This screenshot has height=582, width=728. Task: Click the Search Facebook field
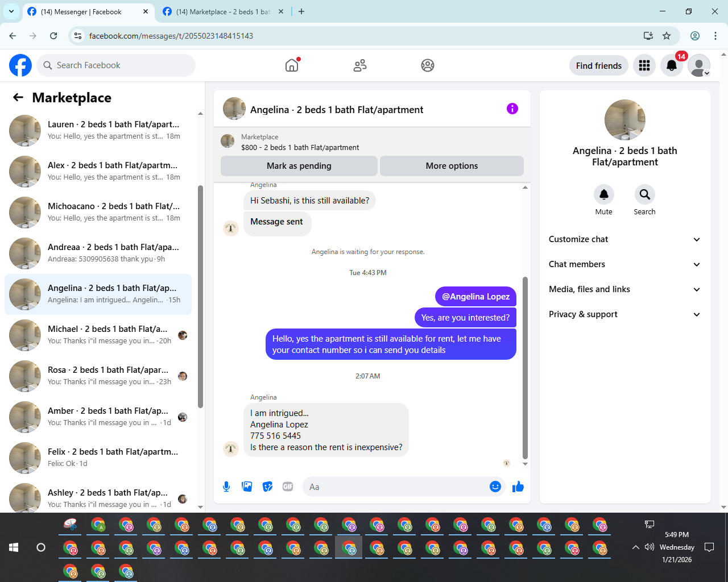(x=116, y=65)
